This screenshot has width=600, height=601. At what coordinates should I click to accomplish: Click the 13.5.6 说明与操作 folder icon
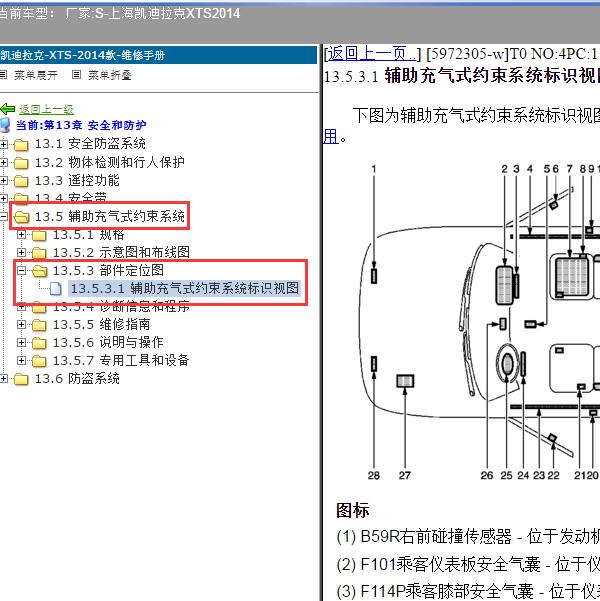coord(39,343)
